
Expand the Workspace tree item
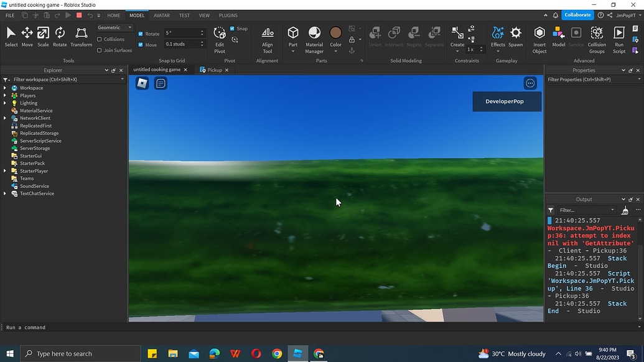click(x=5, y=88)
